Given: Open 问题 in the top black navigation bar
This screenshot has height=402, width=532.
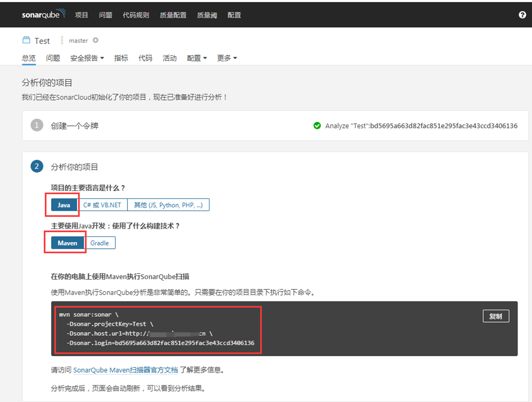Looking at the screenshot, I should [106, 15].
